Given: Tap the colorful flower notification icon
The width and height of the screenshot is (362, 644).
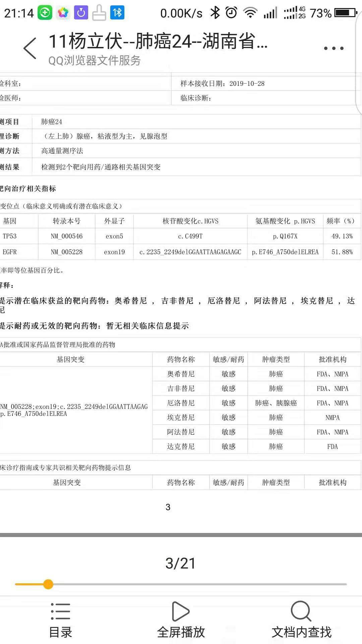Looking at the screenshot, I should (x=63, y=13).
